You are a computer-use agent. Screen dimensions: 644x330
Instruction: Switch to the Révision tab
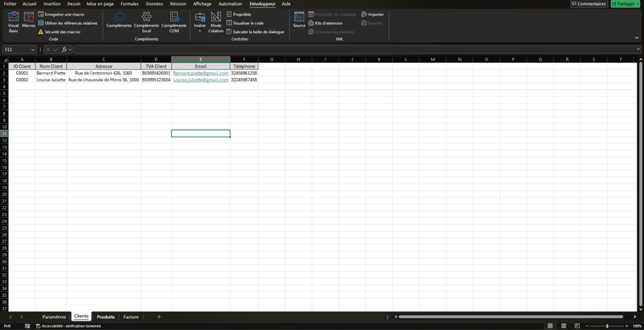pos(178,3)
